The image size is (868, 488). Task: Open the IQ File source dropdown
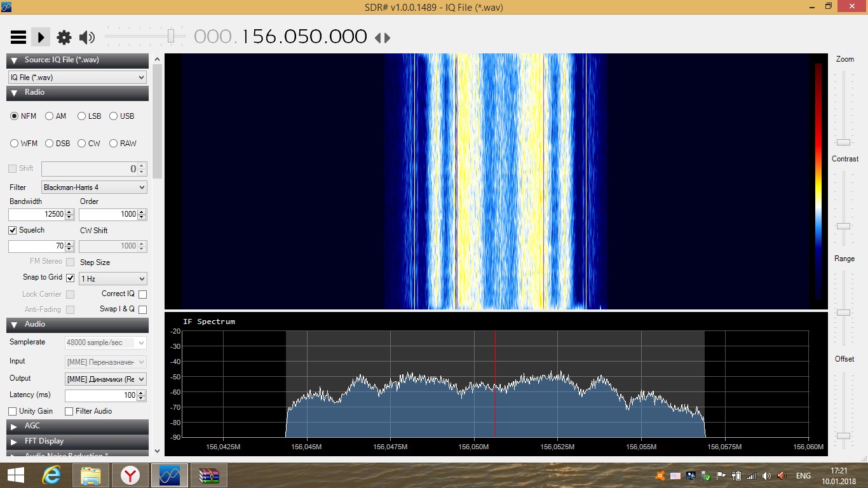click(78, 77)
